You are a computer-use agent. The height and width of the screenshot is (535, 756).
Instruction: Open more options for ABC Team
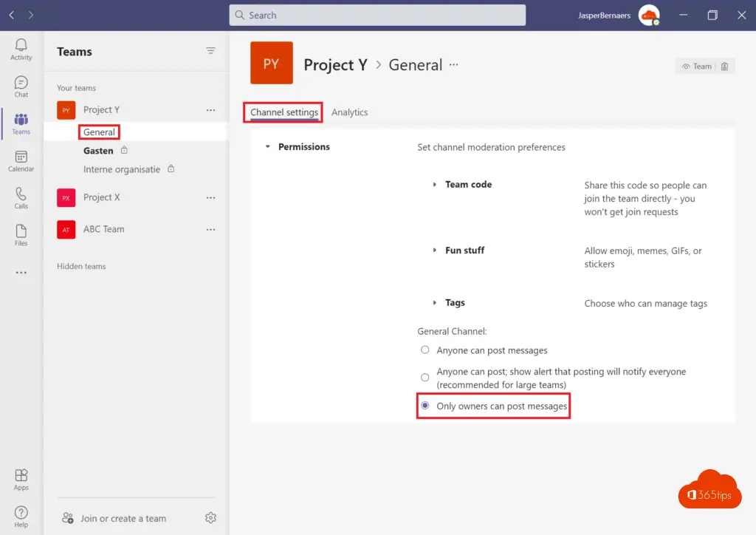[x=210, y=229]
